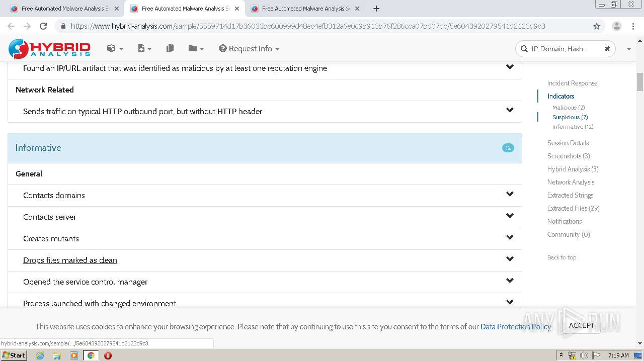Open the Action Center flag icon

point(595,355)
